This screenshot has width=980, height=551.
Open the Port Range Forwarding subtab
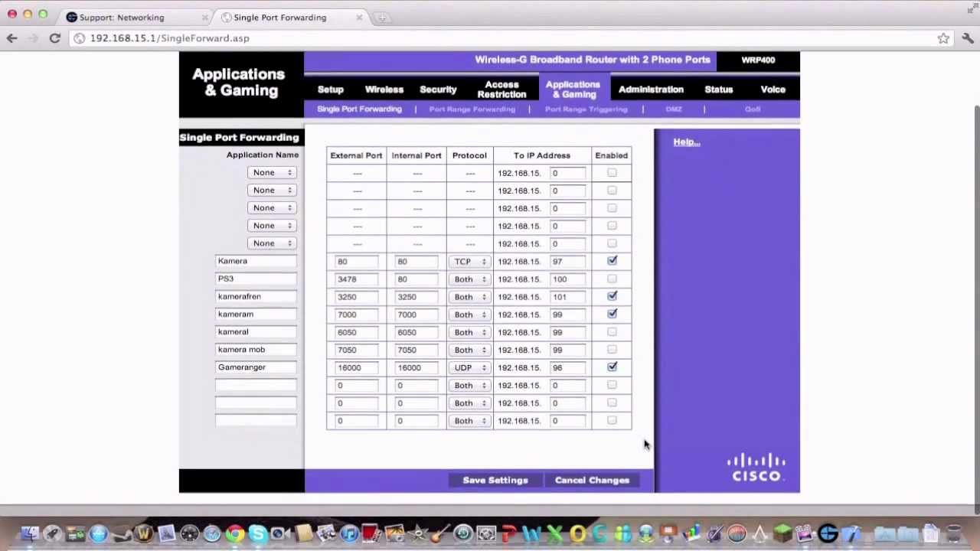[x=472, y=109]
